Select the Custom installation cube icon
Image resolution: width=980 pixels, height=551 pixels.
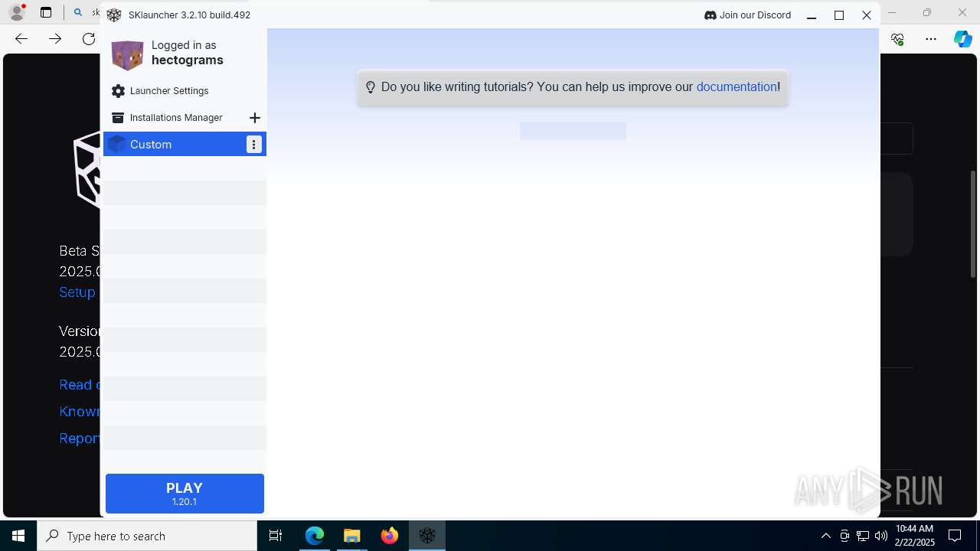116,144
